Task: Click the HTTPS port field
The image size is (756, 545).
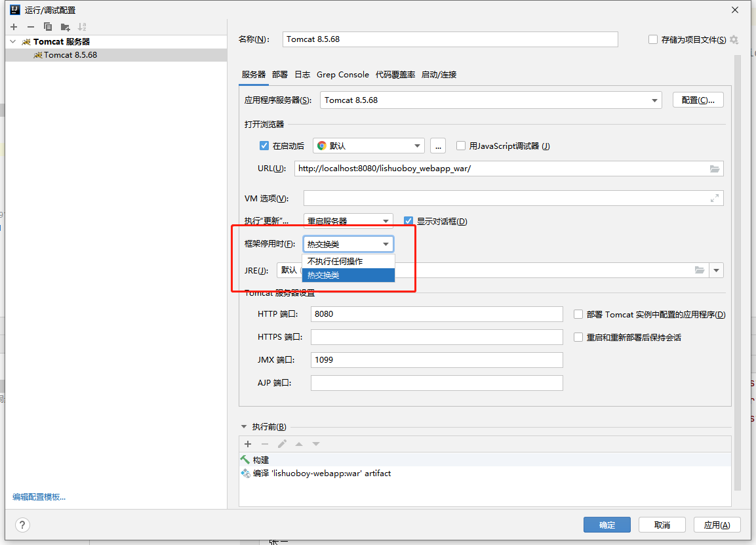Action: pyautogui.click(x=437, y=336)
